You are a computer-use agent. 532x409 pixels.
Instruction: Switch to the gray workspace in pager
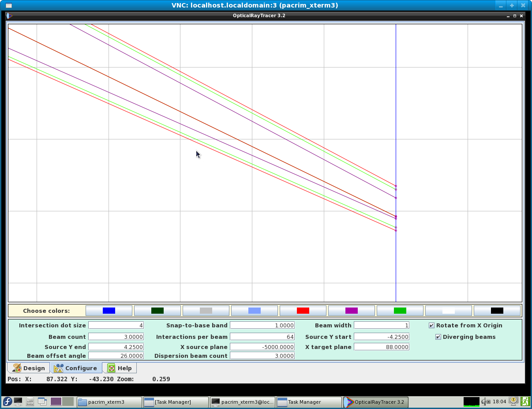pyautogui.click(x=68, y=401)
